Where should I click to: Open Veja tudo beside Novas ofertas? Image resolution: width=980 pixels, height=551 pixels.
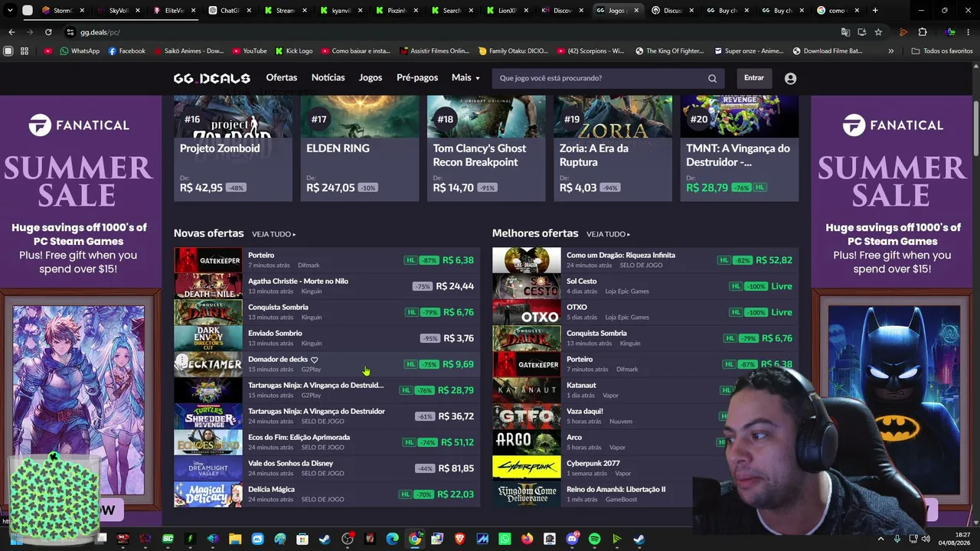pos(273,234)
